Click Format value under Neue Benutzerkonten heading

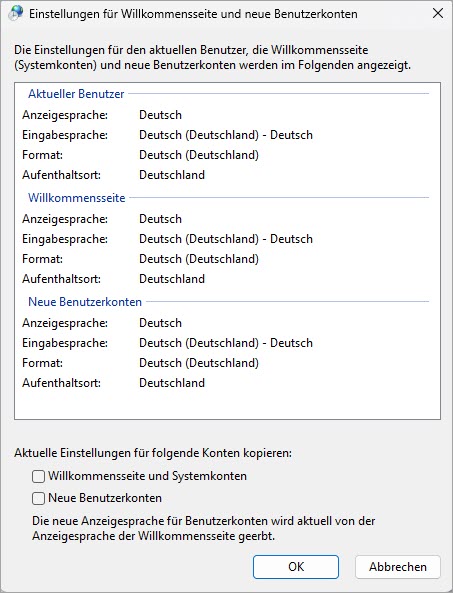199,363
